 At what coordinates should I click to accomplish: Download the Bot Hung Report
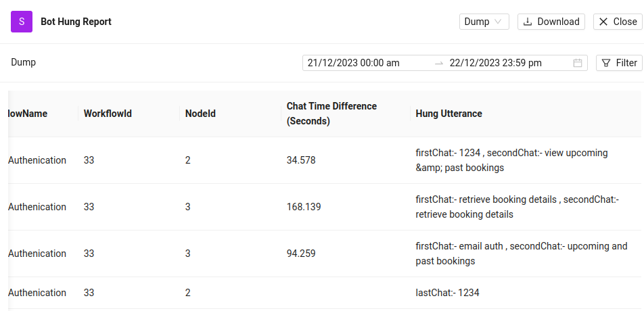coord(551,22)
